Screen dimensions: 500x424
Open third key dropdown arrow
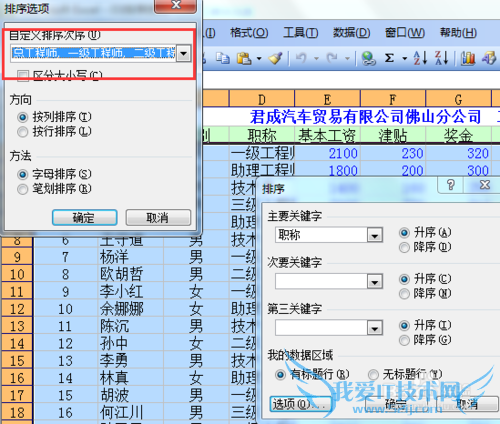(x=375, y=328)
